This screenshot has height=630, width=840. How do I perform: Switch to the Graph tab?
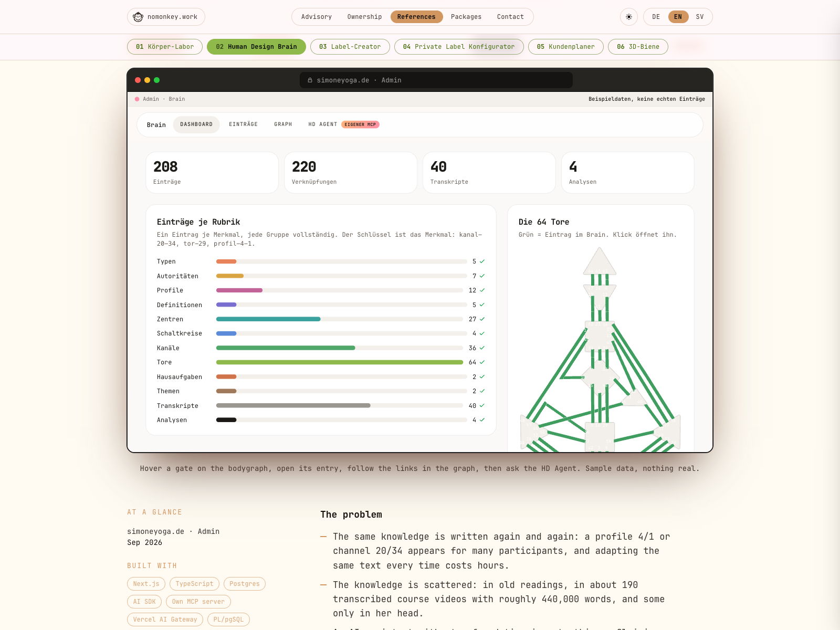283,124
